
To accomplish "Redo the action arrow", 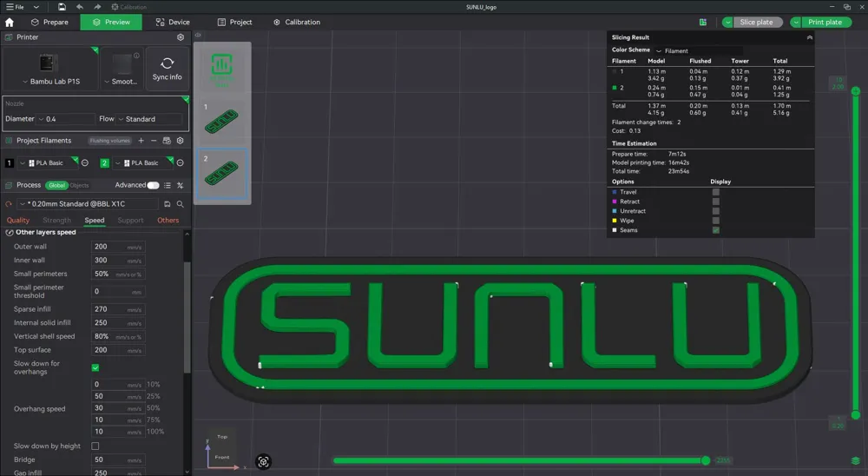I will click(x=97, y=7).
